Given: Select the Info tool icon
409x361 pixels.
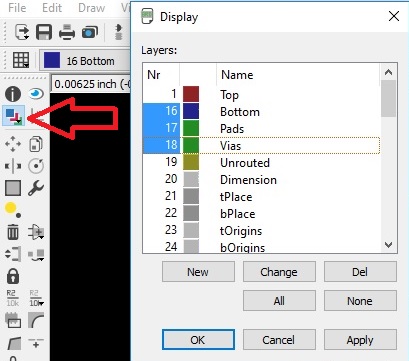Looking at the screenshot, I should click(x=13, y=94).
